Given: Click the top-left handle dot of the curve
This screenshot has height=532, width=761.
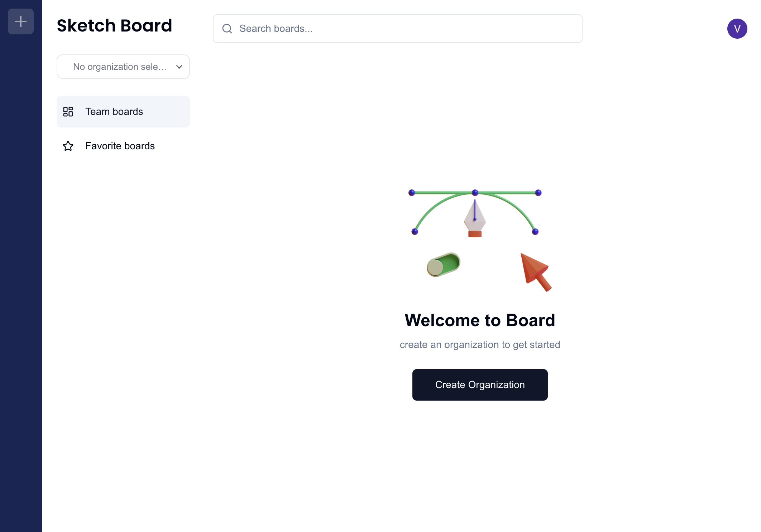Looking at the screenshot, I should point(412,193).
